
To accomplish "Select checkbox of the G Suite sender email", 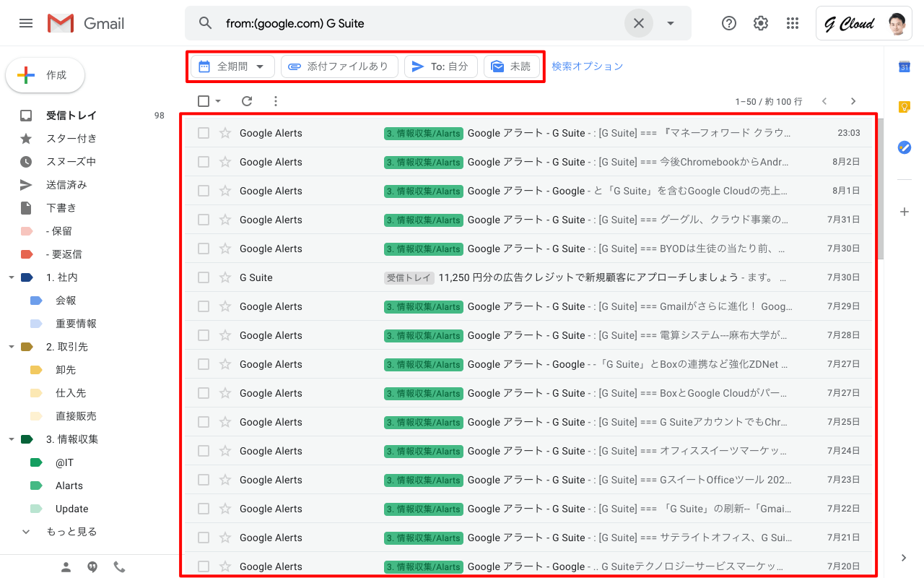I will (204, 277).
